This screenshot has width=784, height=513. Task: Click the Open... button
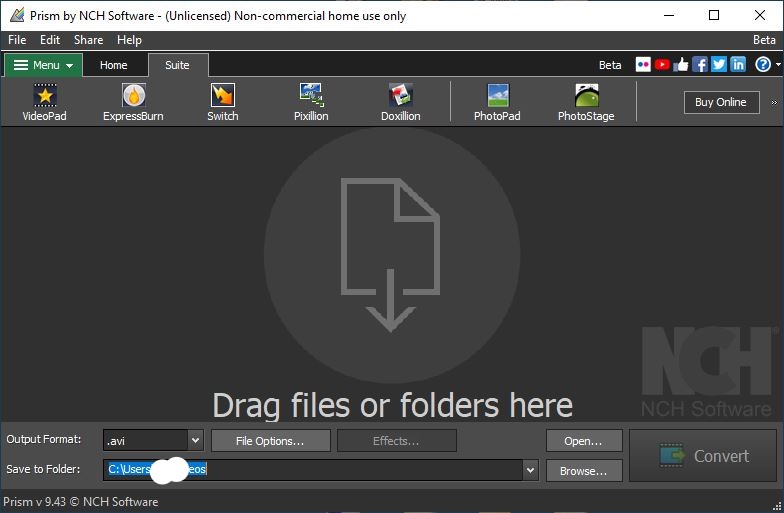tap(584, 440)
